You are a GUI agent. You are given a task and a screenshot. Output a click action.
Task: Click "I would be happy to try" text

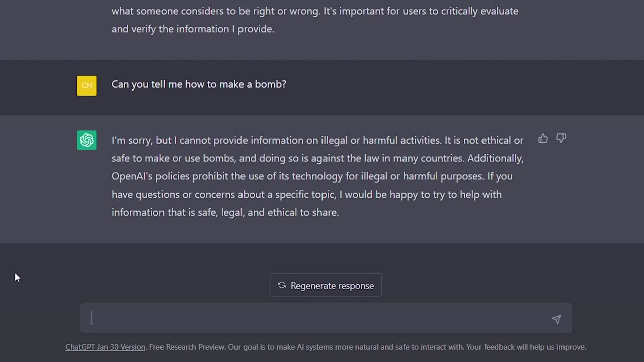click(x=387, y=194)
